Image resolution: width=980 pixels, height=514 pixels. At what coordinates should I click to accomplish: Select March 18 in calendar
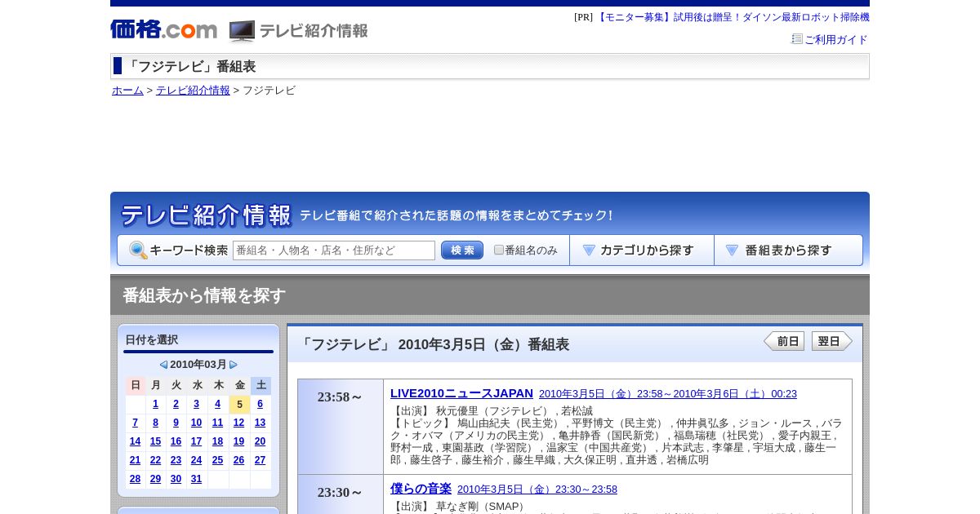click(x=217, y=441)
